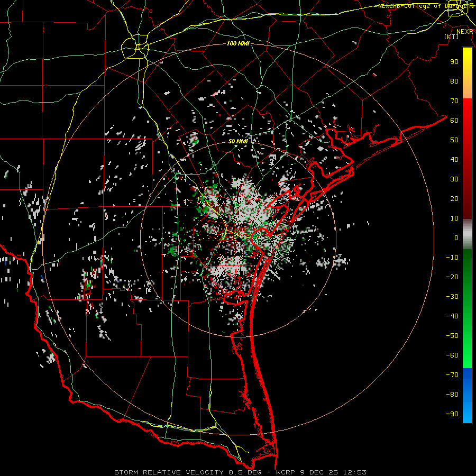Viewport: 476px width, 476px height.
Task: Click the -60 label on the velocity scale
Action: coord(452,355)
